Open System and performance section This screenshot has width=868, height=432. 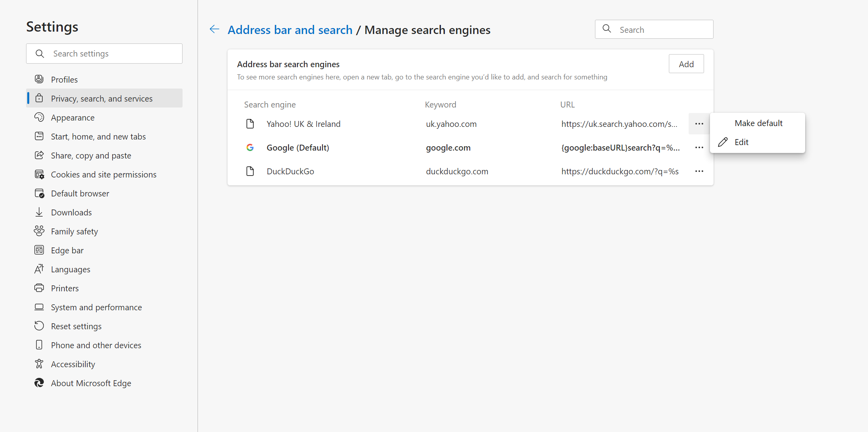(x=96, y=307)
